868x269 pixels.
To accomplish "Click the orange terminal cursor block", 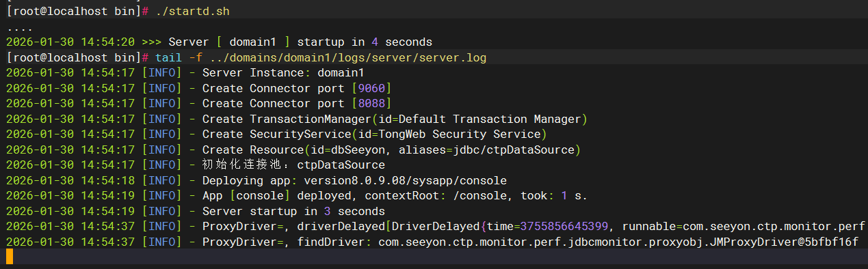I will click(10, 257).
